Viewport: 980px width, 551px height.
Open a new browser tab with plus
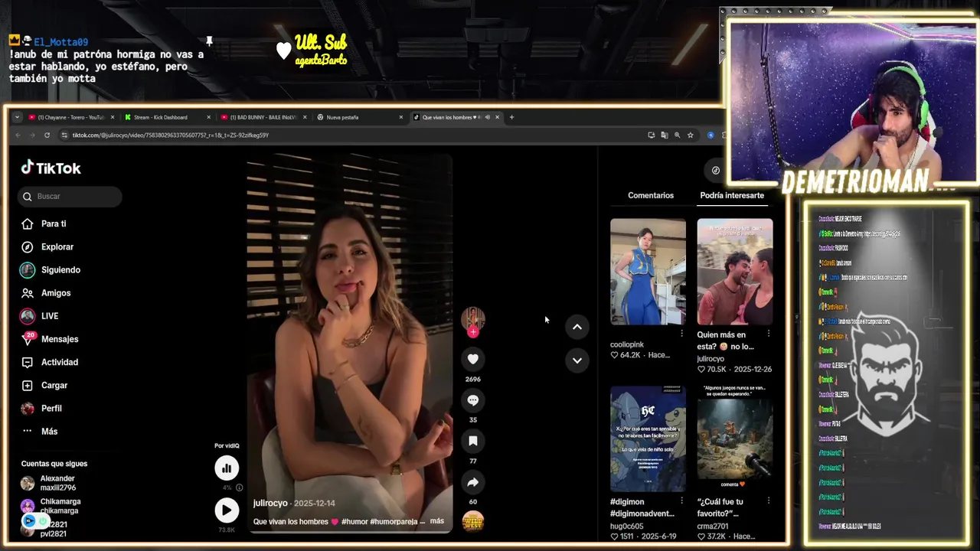click(511, 117)
